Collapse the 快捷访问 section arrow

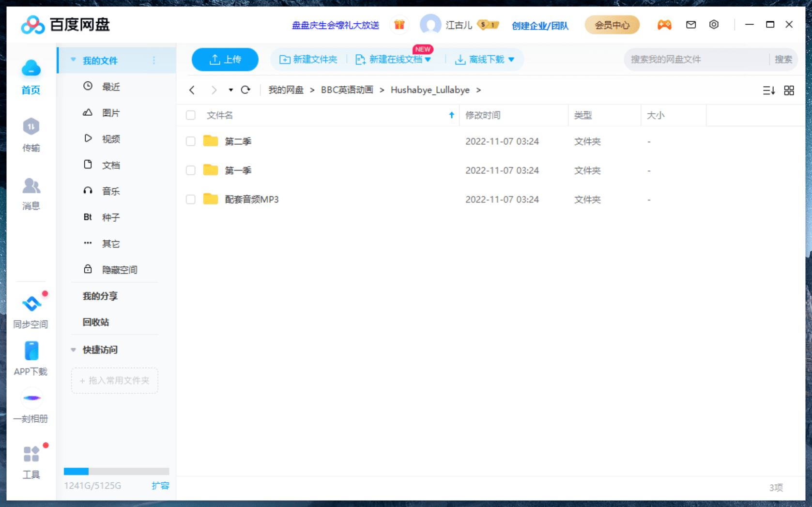tap(74, 350)
